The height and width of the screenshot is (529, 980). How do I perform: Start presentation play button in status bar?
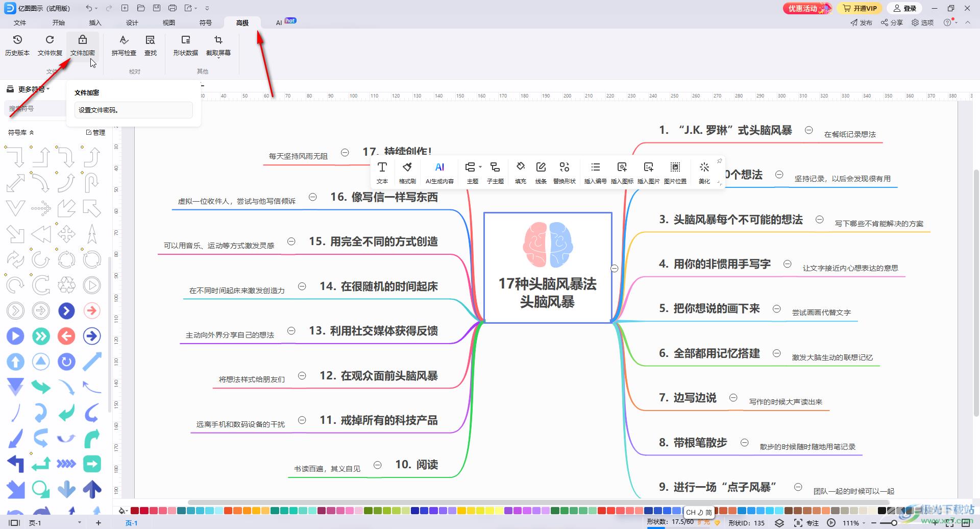click(x=831, y=523)
